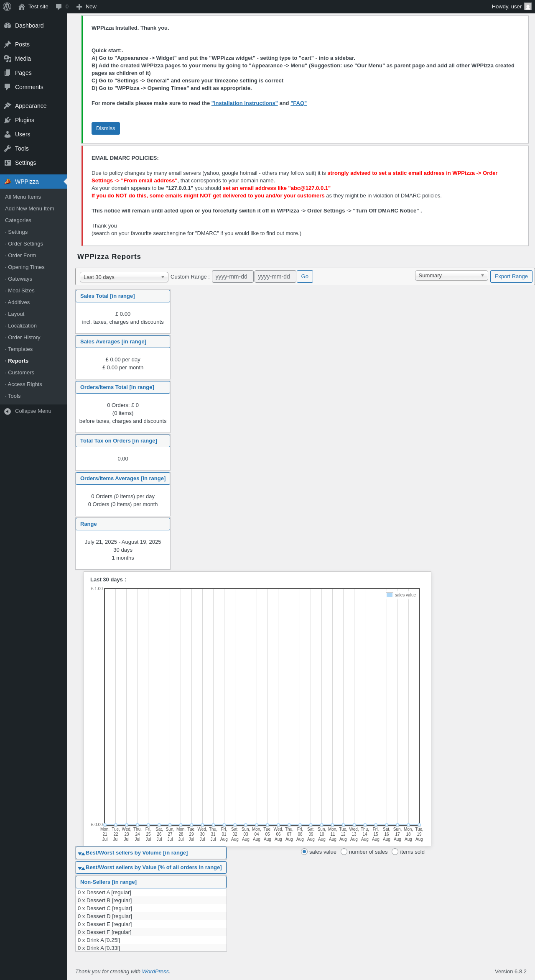Click the custom range start date field

(x=233, y=276)
